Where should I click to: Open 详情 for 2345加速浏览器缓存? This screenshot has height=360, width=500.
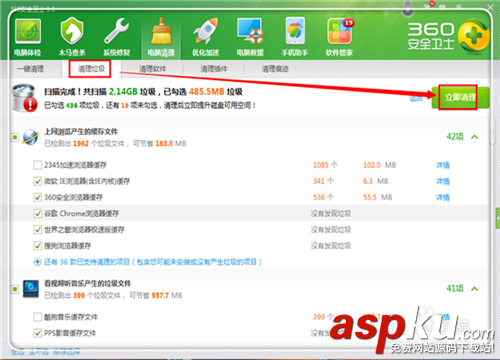point(443,165)
